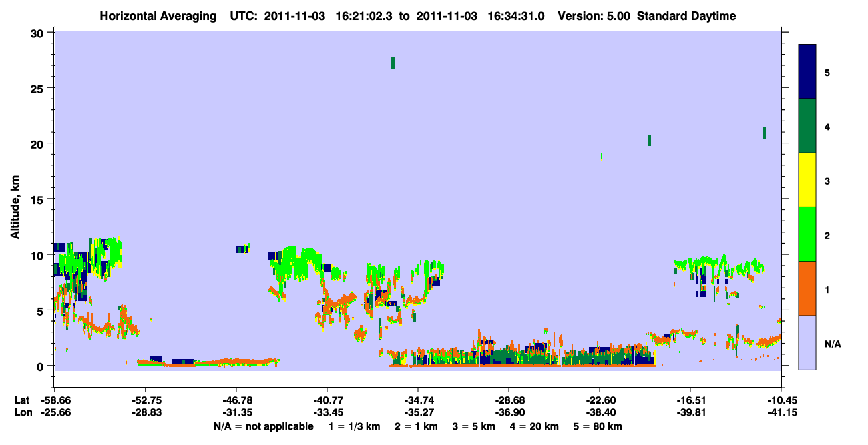The height and width of the screenshot is (445, 868).
Task: Click the 'Lat' row label
Action: point(21,400)
